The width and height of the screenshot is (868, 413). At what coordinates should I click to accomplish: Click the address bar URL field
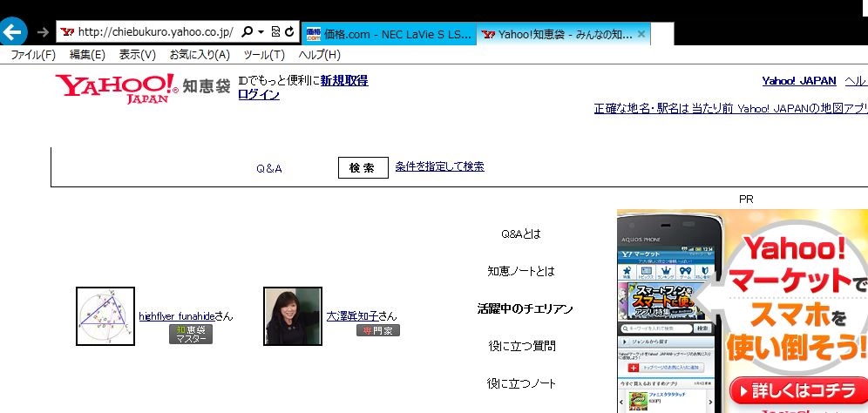[153, 32]
